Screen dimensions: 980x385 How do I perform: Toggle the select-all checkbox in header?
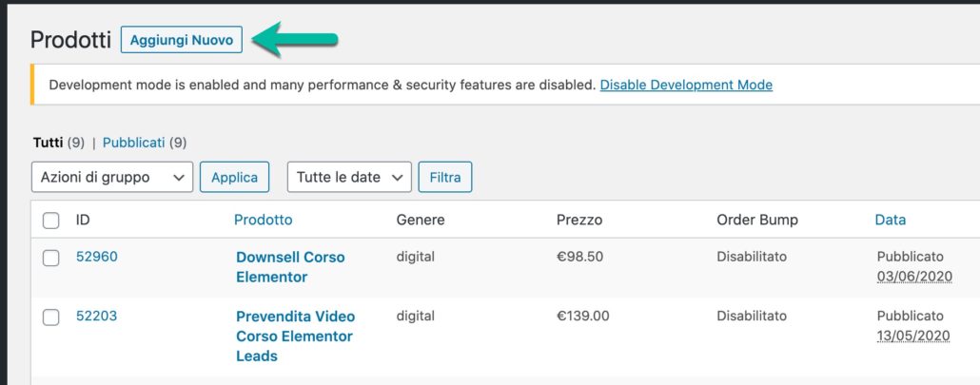51,221
